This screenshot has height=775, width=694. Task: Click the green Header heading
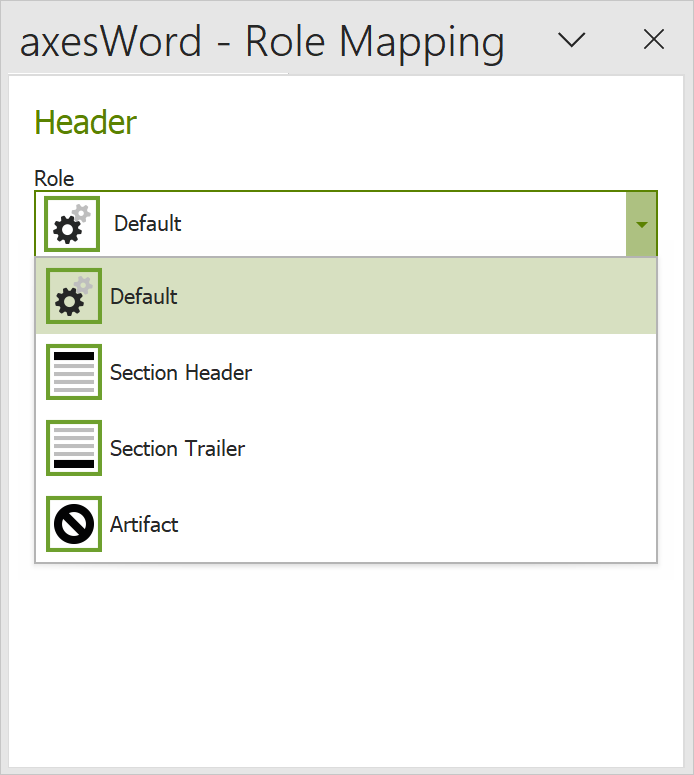(86, 122)
